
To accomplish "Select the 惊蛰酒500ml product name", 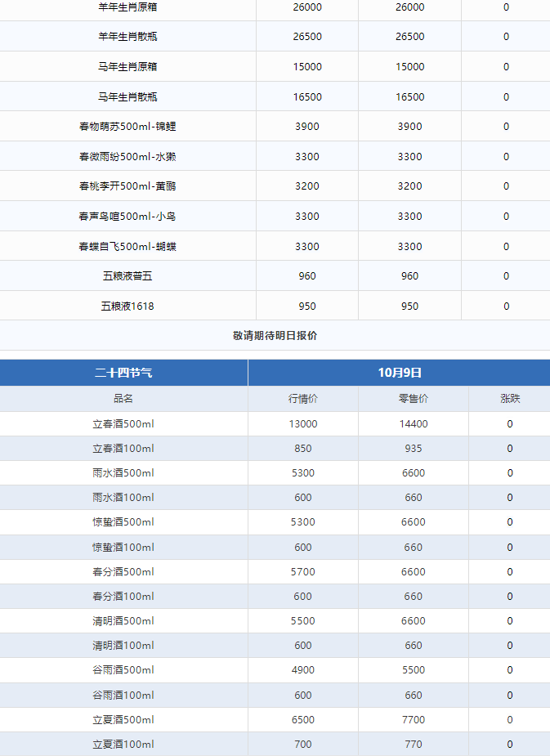I will pos(123,522).
